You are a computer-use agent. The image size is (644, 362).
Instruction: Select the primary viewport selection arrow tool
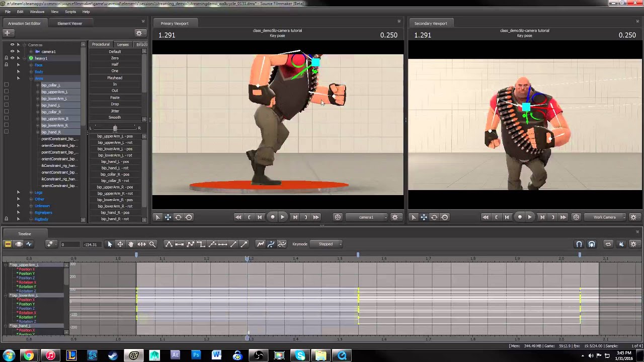coord(157,217)
